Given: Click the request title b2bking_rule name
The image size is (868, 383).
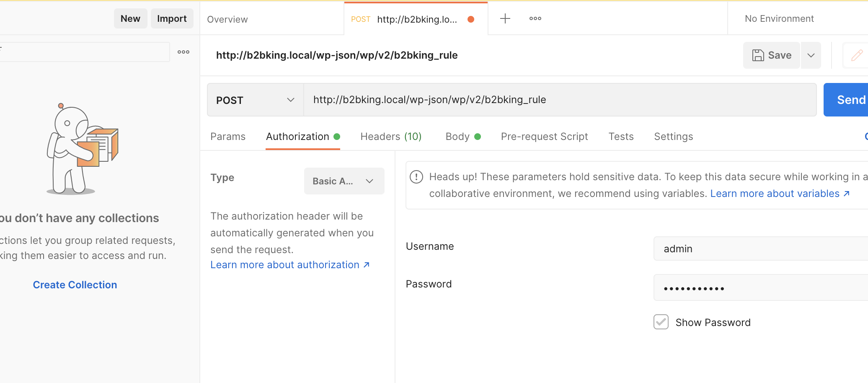Looking at the screenshot, I should (x=337, y=55).
